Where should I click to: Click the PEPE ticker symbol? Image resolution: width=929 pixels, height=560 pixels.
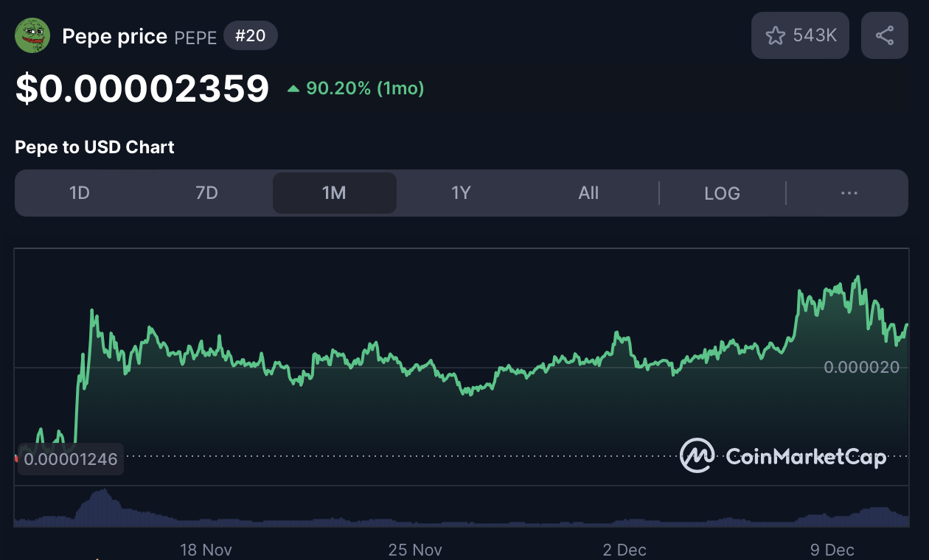click(x=195, y=38)
